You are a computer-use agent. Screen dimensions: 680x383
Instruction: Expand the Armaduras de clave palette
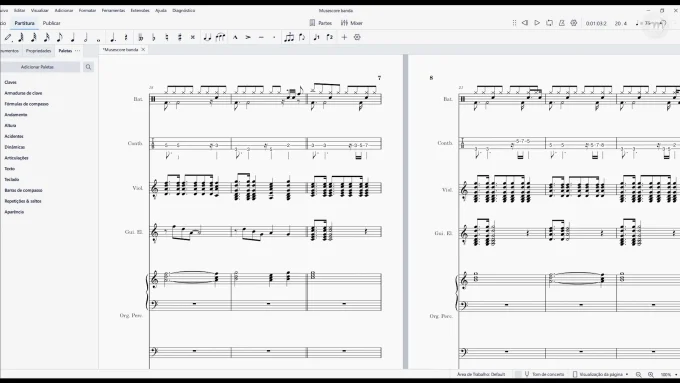click(x=23, y=93)
